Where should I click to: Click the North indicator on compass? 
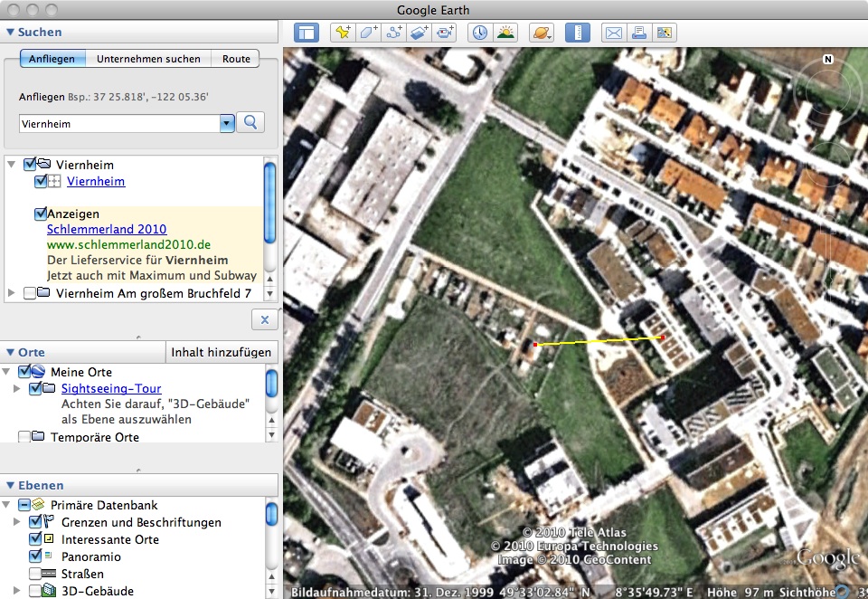click(x=828, y=60)
